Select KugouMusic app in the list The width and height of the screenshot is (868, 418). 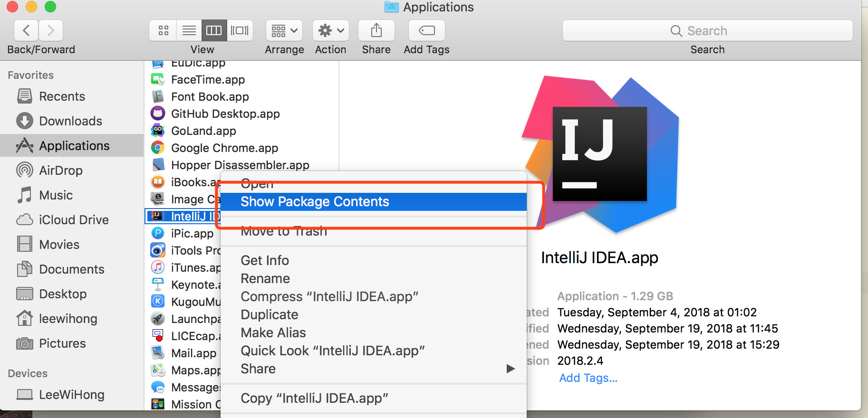(x=183, y=302)
